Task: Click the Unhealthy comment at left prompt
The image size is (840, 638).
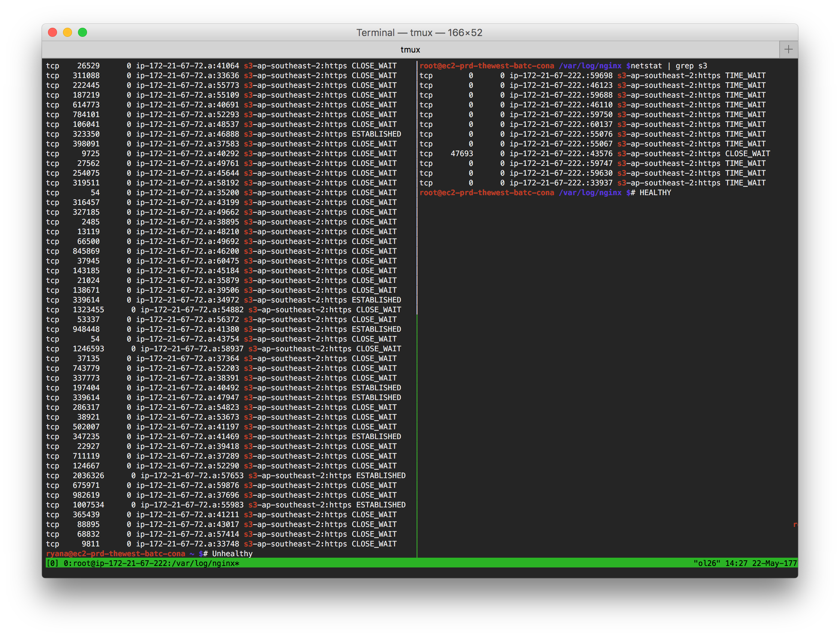Action: pyautogui.click(x=232, y=554)
